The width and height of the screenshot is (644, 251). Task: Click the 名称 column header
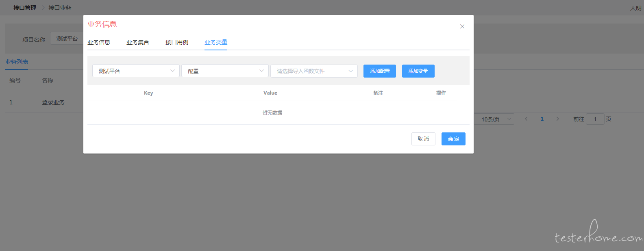48,80
